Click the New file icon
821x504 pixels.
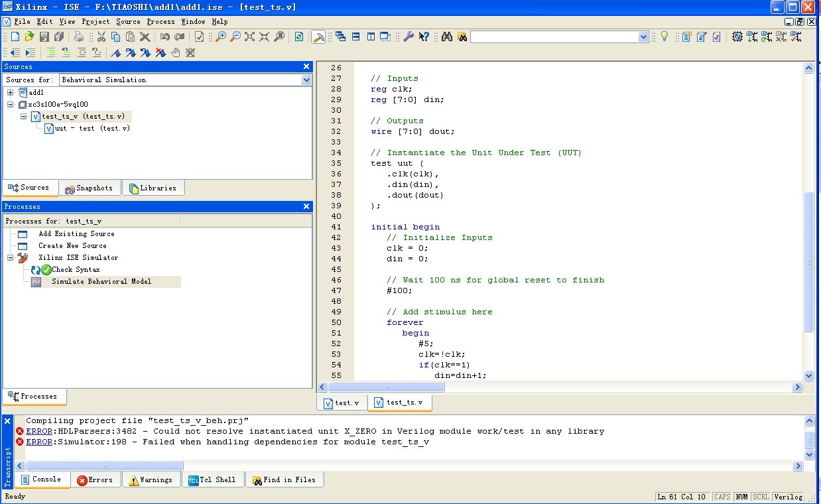click(15, 37)
